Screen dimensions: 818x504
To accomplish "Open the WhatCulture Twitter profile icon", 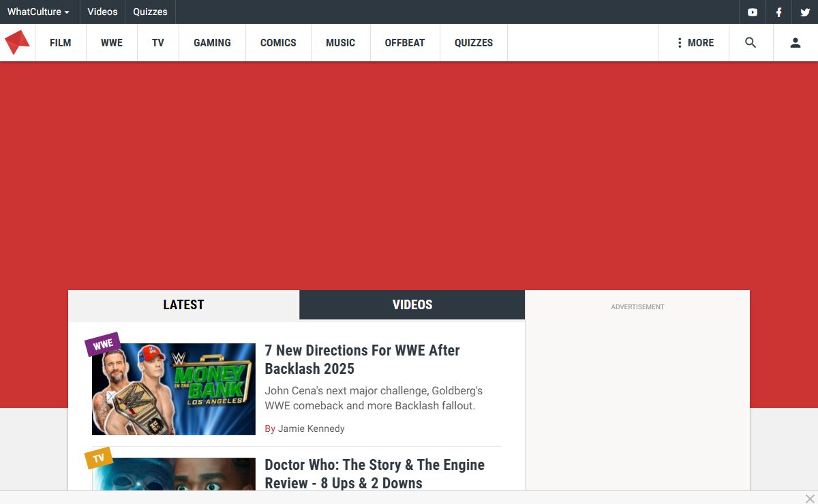I will (805, 12).
